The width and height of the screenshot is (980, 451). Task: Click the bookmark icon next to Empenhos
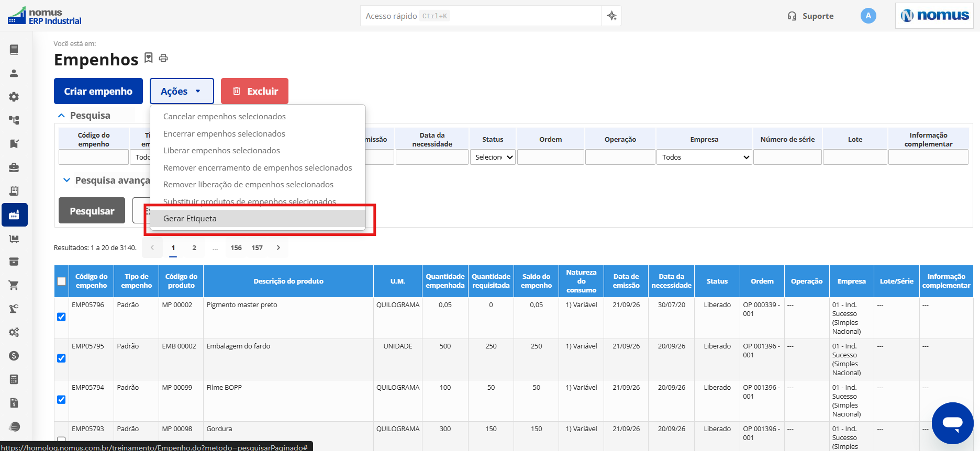(149, 58)
